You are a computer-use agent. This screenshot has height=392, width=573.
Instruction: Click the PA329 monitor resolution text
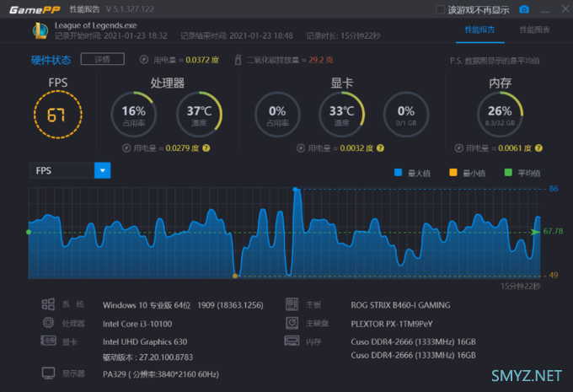click(x=161, y=374)
